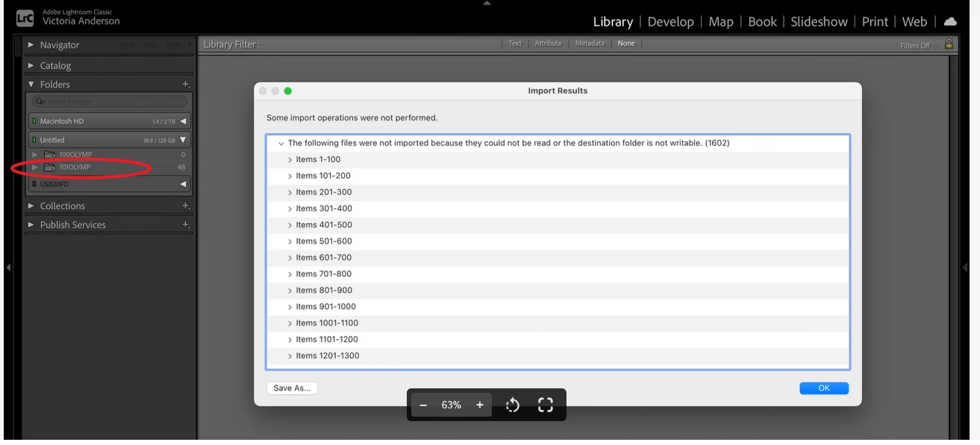Collapse the top module panel arrow
Viewport: 980px width, 445px height.
487,3
